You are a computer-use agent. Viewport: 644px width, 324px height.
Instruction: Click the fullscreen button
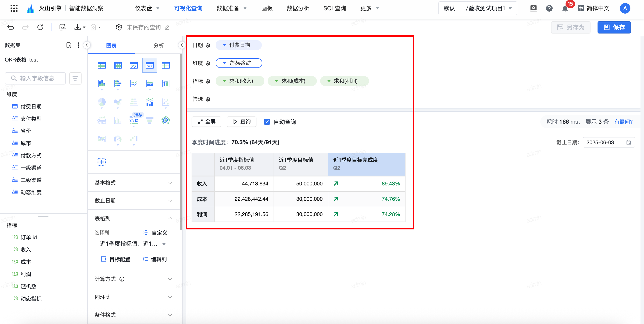(x=206, y=122)
